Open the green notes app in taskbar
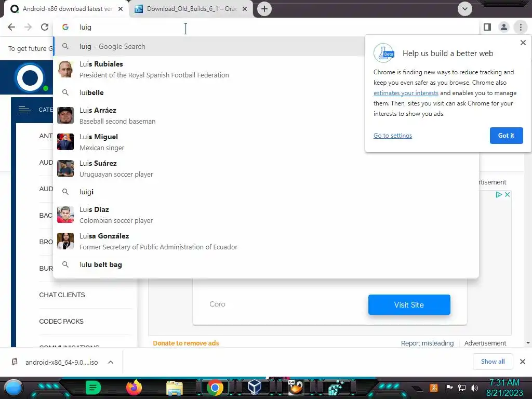The width and height of the screenshot is (532, 399). 94,388
